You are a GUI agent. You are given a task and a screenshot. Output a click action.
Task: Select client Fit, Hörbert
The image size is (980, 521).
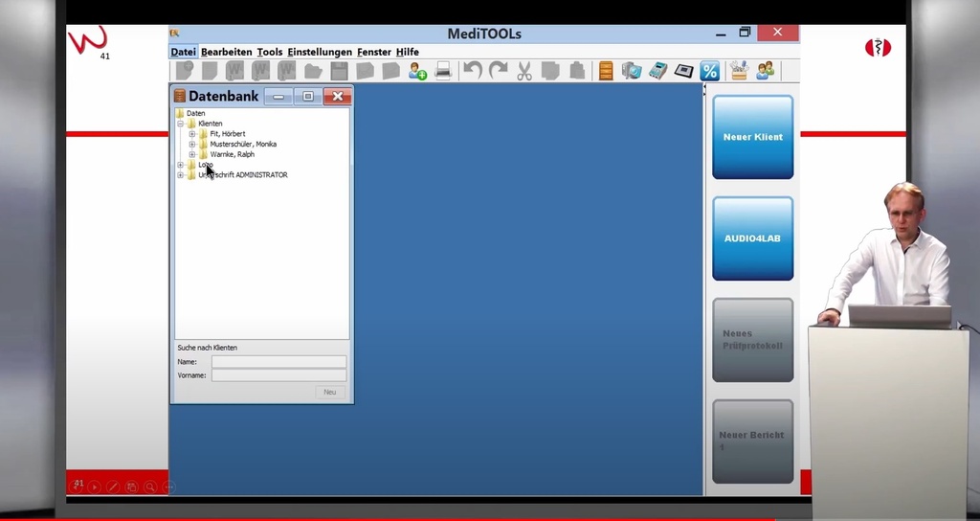[228, 134]
